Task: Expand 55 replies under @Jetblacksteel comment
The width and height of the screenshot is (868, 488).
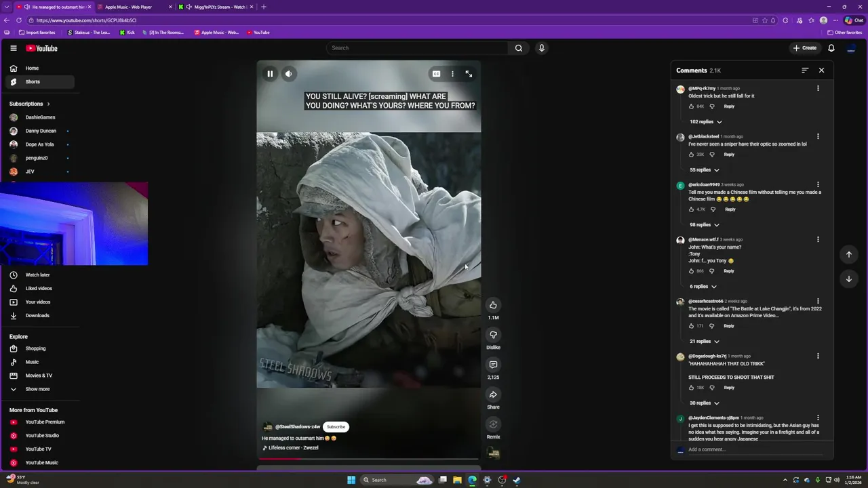Action: pos(705,170)
